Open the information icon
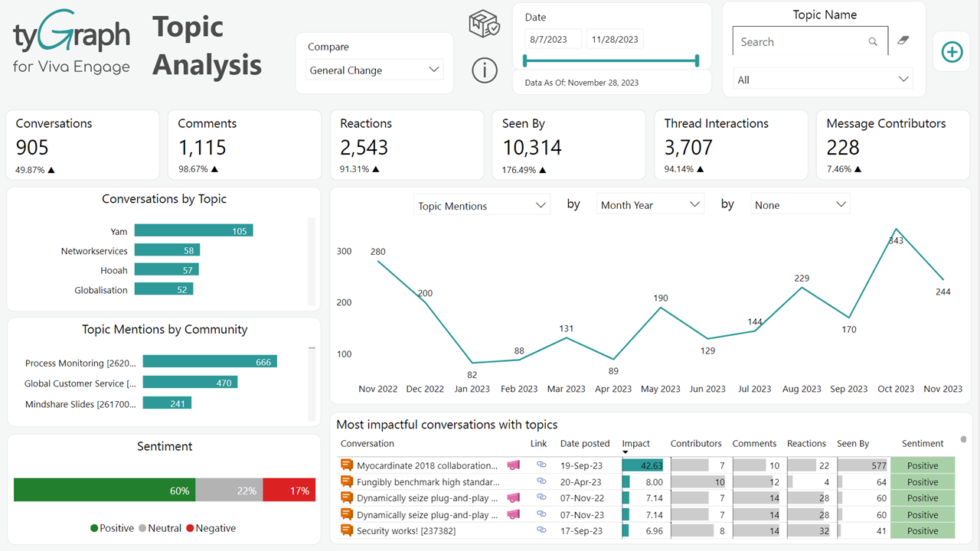This screenshot has height=551, width=980. [x=484, y=70]
